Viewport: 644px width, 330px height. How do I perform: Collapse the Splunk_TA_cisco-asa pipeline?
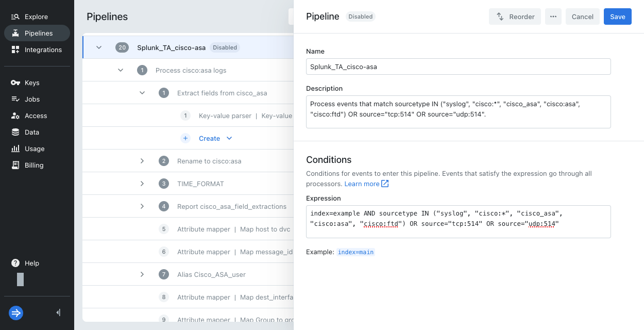pos(99,47)
